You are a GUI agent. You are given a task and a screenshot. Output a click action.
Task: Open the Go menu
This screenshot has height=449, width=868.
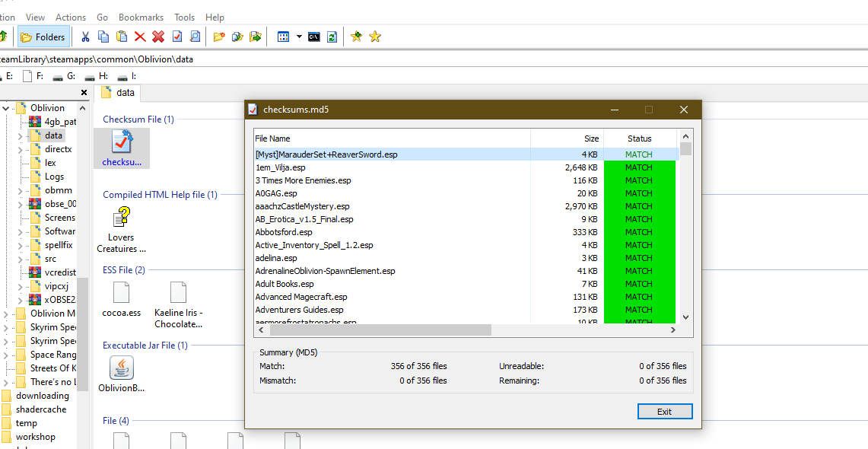point(103,18)
